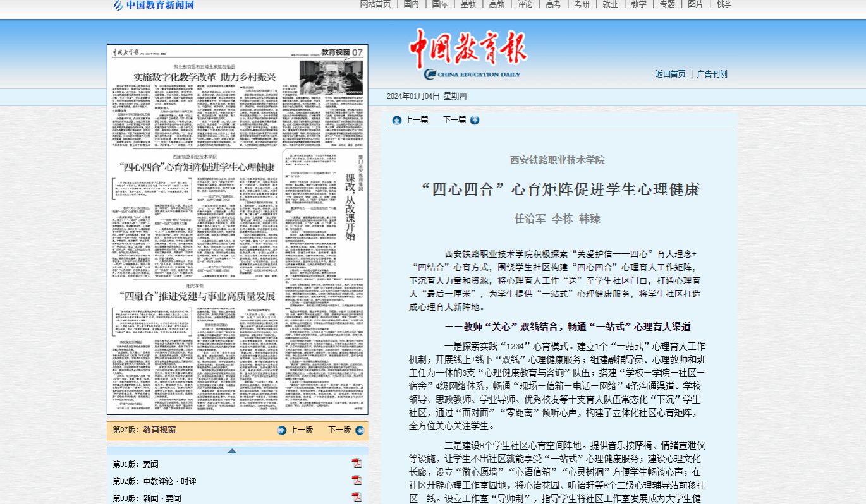Download the PDF for 第02版 中教评论·时评

pyautogui.click(x=357, y=481)
